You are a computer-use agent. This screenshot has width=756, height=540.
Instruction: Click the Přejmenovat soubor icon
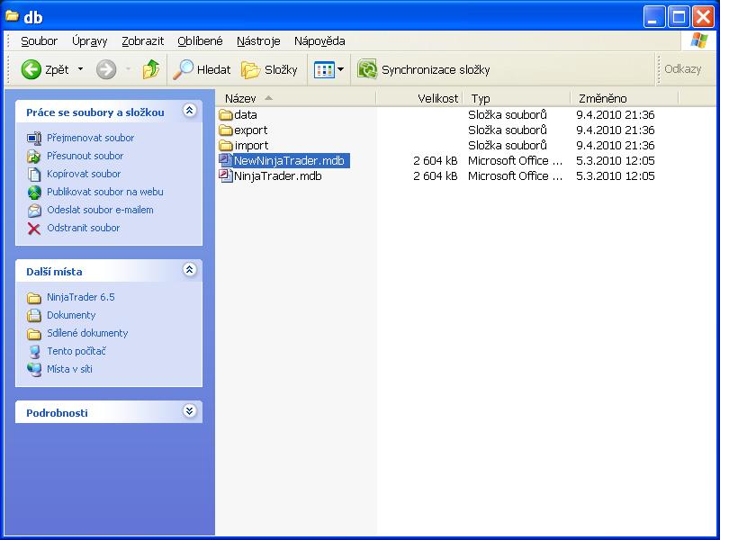pyautogui.click(x=34, y=139)
